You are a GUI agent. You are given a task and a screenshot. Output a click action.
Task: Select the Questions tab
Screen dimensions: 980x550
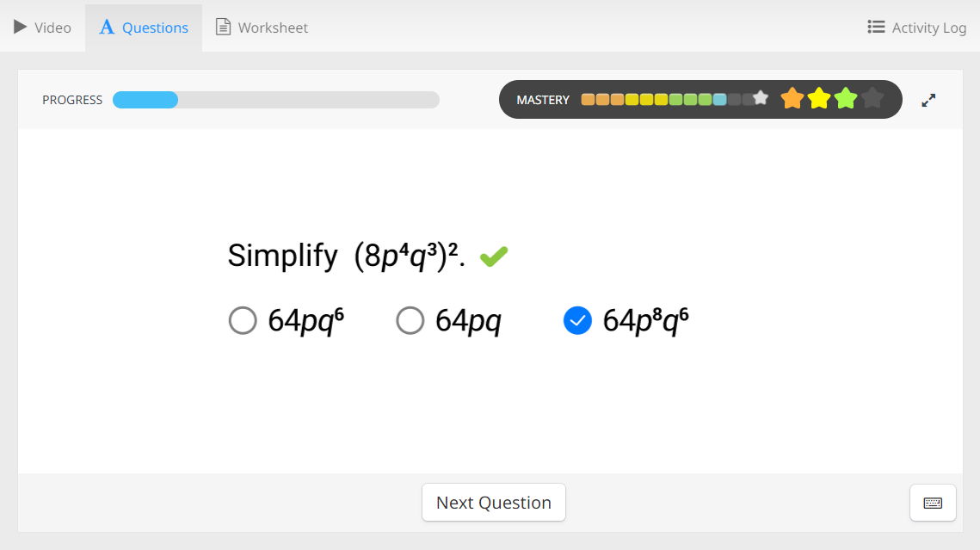[x=144, y=28]
